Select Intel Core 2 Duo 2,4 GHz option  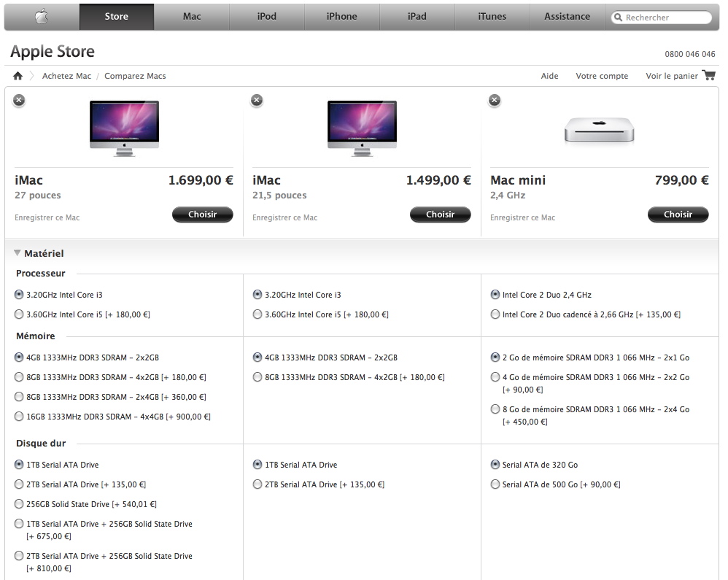tap(495, 295)
